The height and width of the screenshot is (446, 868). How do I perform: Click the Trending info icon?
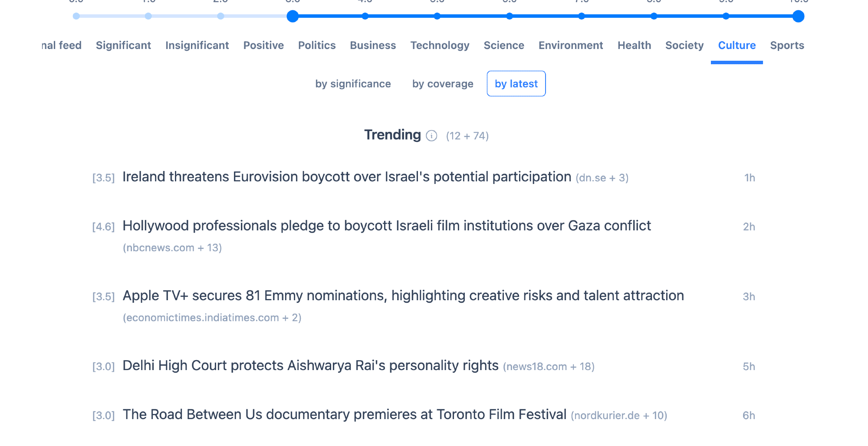pos(431,136)
